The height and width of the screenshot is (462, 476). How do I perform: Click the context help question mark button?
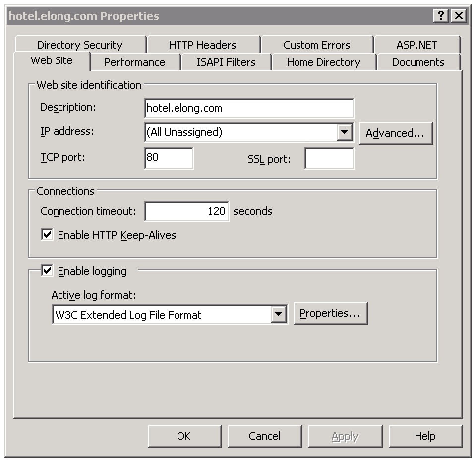[x=441, y=16]
